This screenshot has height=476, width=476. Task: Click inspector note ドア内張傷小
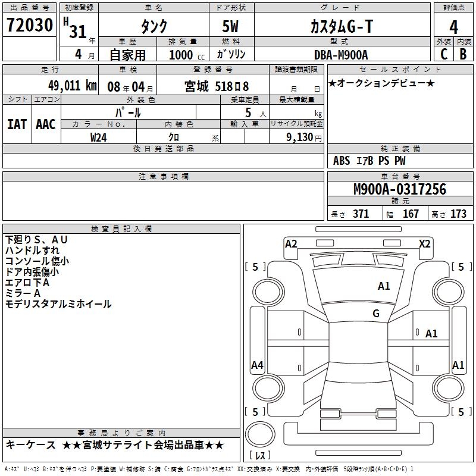point(32,272)
